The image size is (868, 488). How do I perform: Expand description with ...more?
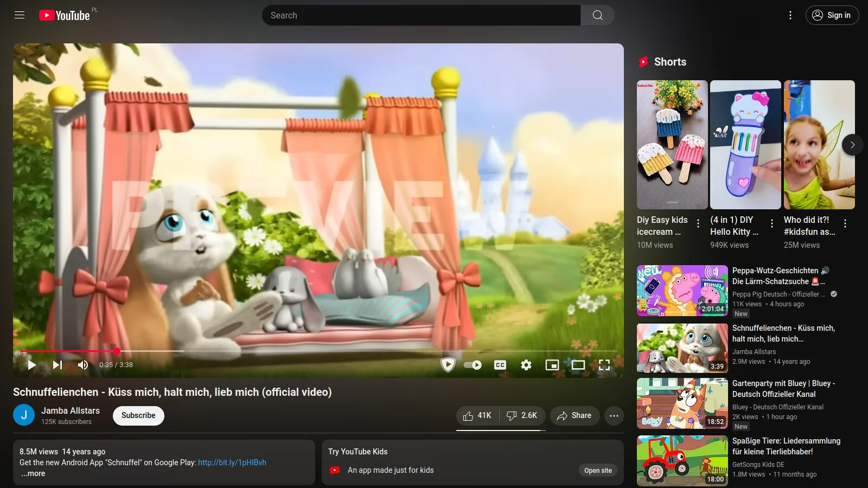(x=33, y=473)
